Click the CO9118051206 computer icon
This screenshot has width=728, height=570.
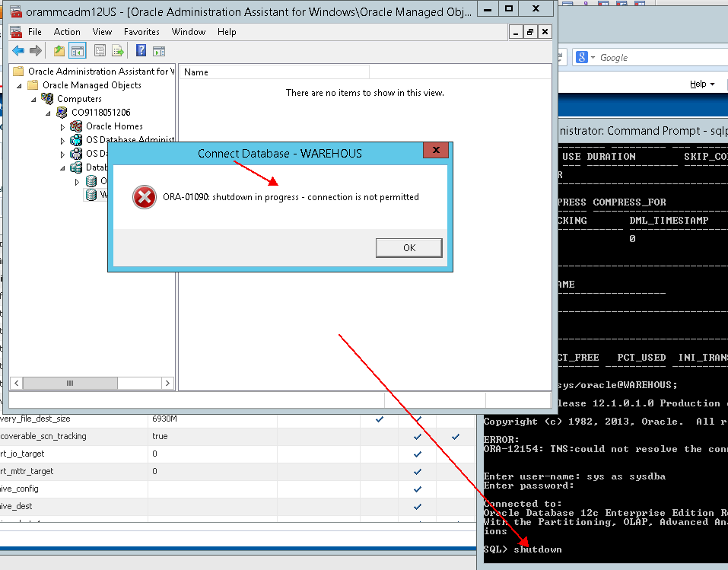point(62,112)
